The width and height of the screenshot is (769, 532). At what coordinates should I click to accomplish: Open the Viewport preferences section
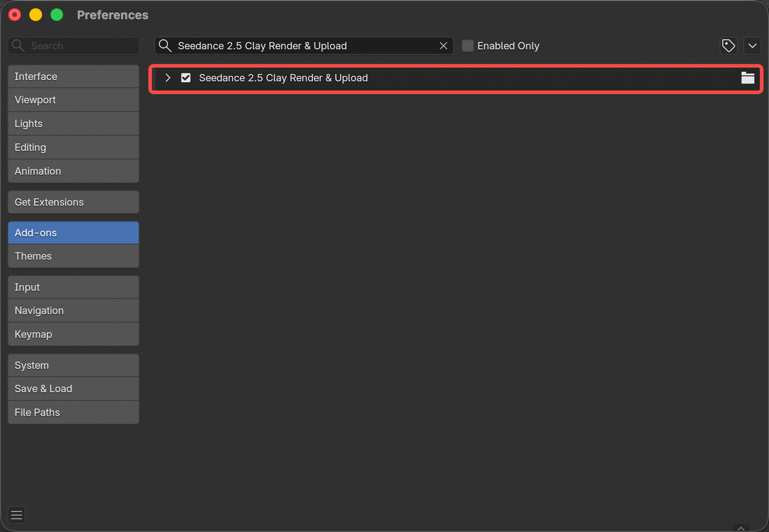(x=73, y=100)
